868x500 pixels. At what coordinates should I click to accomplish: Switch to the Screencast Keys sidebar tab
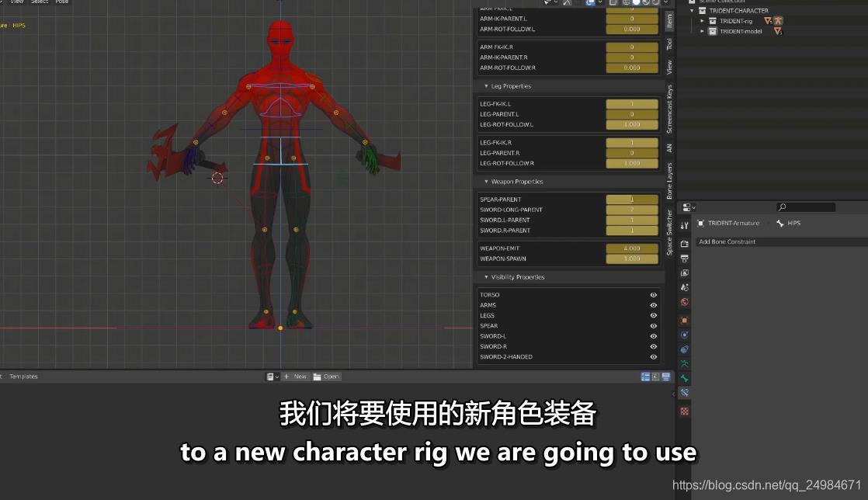tap(669, 109)
